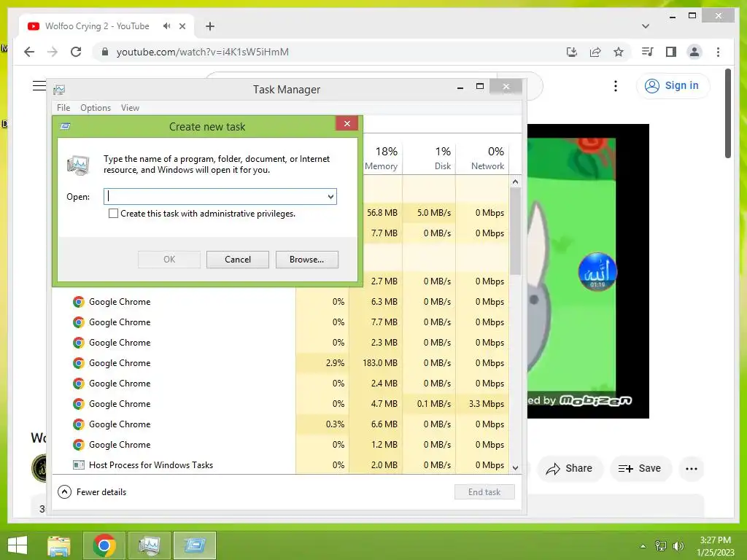This screenshot has width=747, height=560.
Task: Click the Save button below the video
Action: (x=640, y=469)
